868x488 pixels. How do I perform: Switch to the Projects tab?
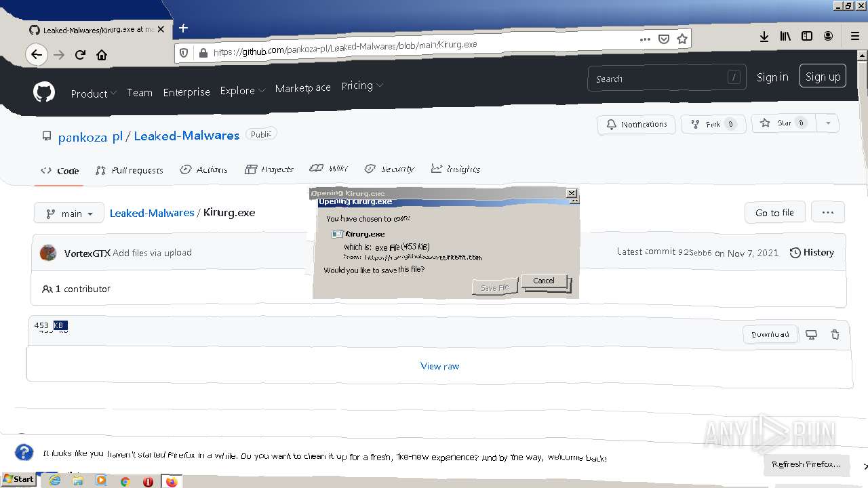coord(269,169)
